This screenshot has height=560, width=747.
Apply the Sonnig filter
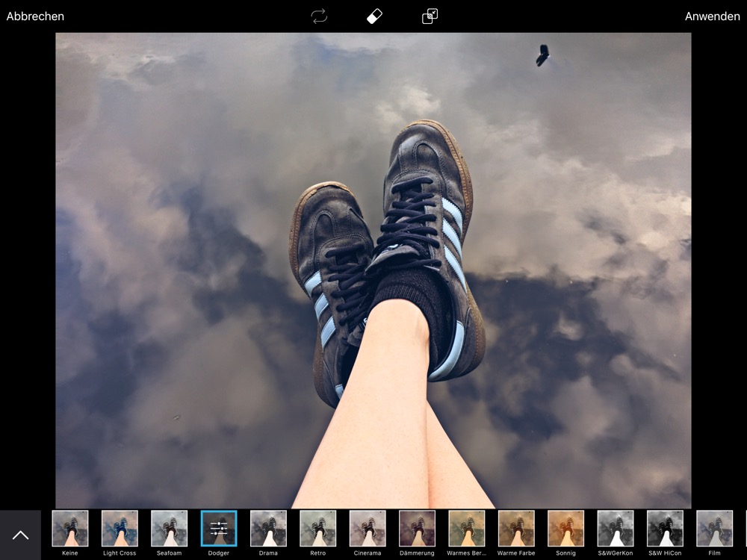tap(565, 529)
